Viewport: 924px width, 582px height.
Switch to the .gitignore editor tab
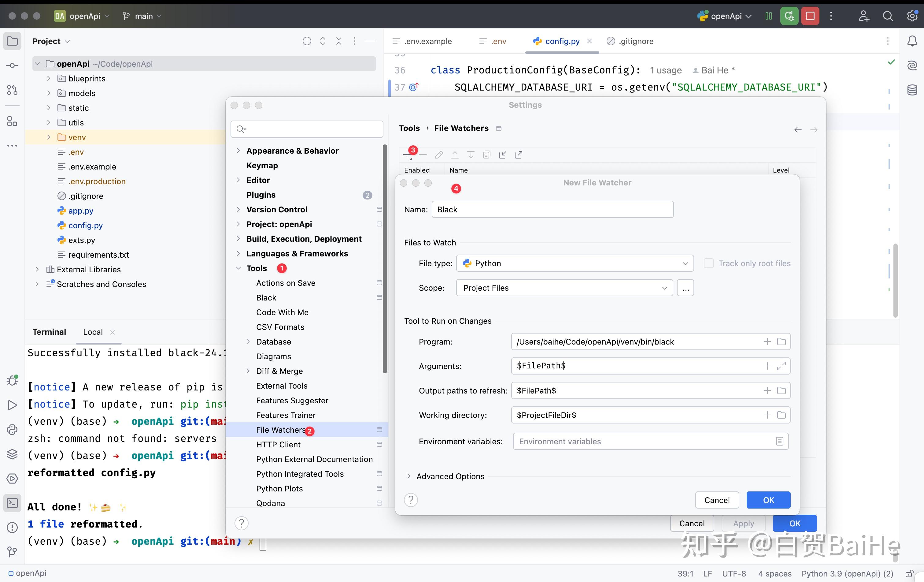[635, 41]
